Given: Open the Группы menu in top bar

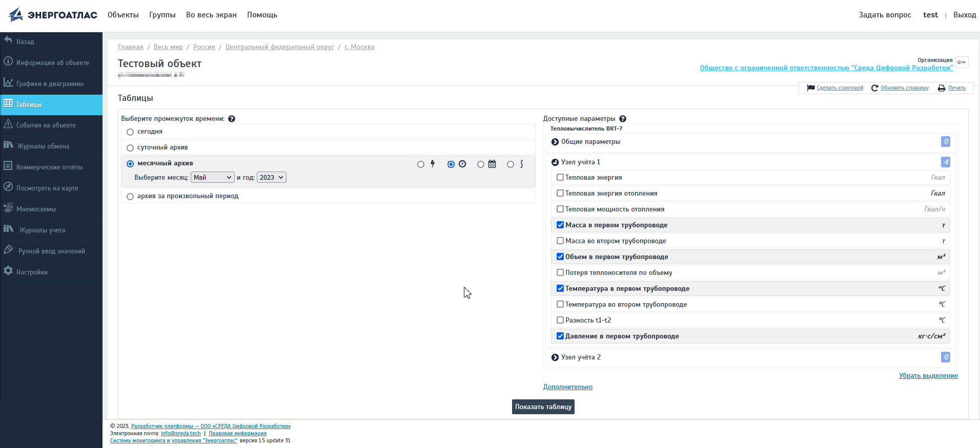Looking at the screenshot, I should point(162,15).
